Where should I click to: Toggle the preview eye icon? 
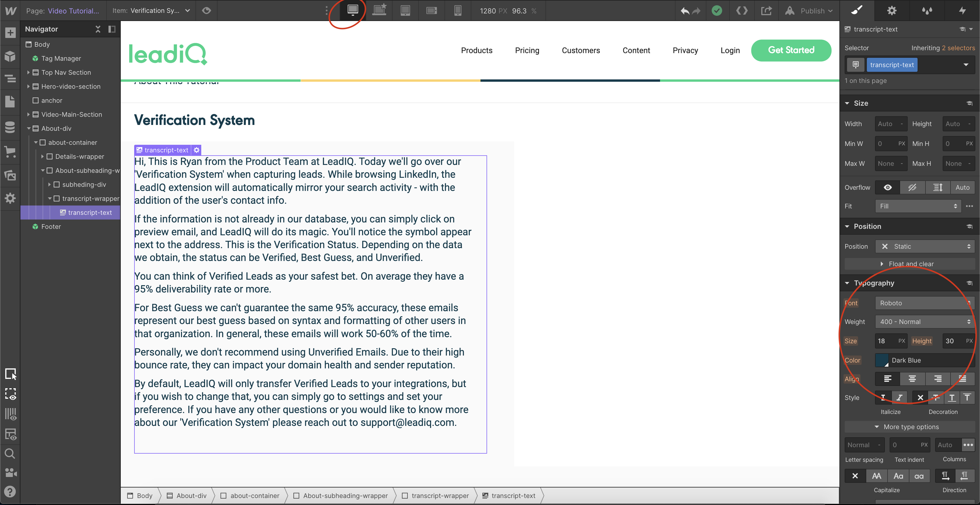pyautogui.click(x=206, y=11)
